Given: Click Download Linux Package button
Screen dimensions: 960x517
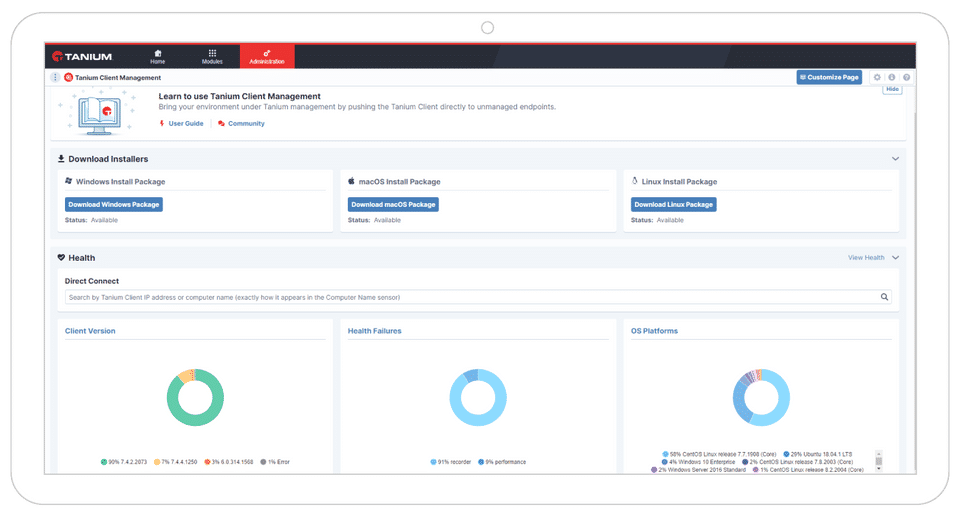Looking at the screenshot, I should click(x=673, y=205).
